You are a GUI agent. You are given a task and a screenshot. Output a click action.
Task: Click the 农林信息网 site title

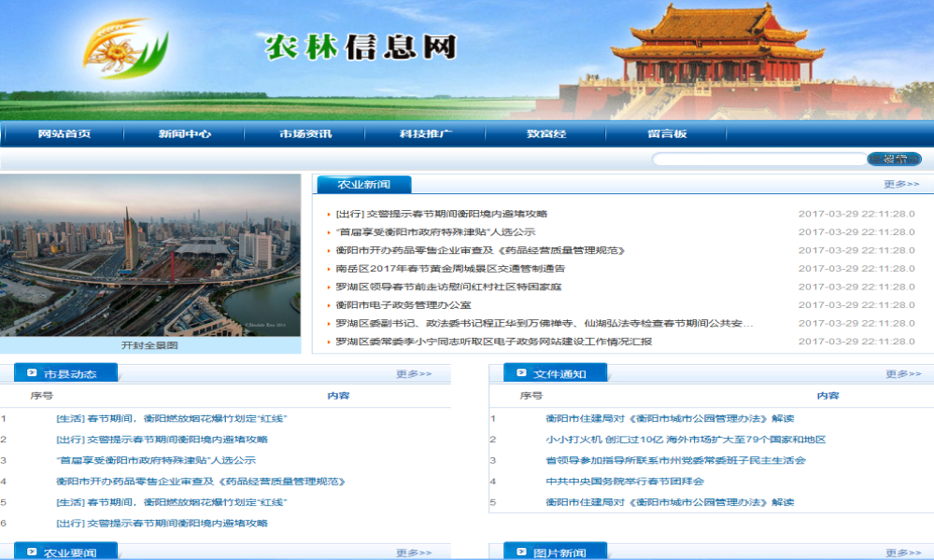pos(361,47)
